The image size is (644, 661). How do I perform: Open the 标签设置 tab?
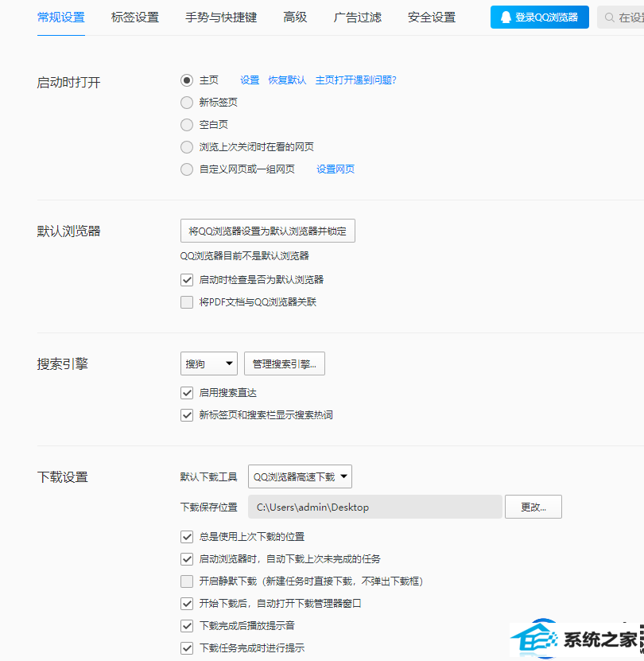[x=135, y=17]
